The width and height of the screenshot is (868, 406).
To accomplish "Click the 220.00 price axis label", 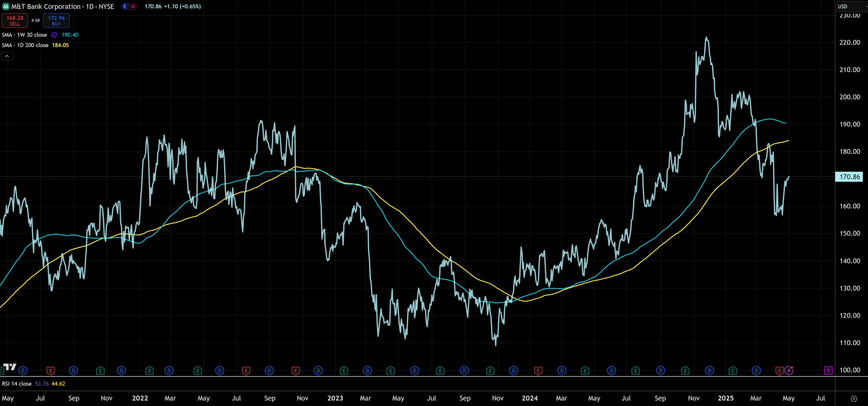I will point(850,42).
